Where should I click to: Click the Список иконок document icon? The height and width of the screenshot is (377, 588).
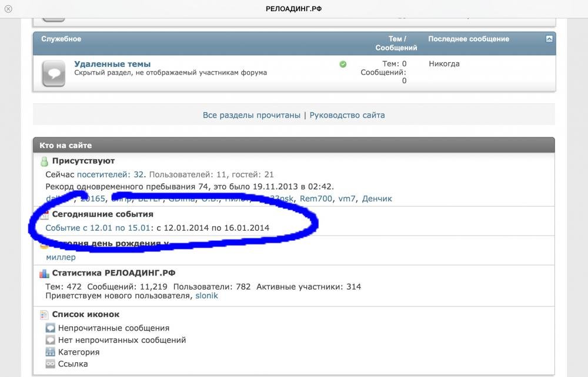[44, 315]
